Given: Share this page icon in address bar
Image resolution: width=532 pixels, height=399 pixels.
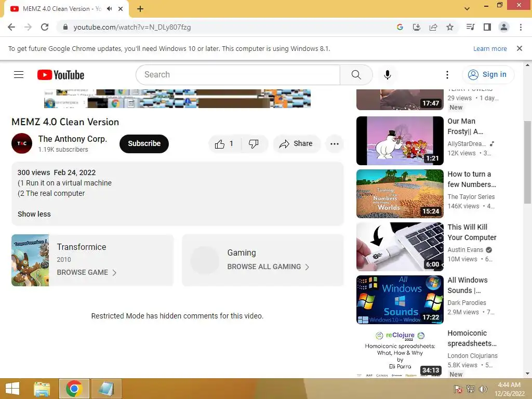Looking at the screenshot, I should click(433, 27).
